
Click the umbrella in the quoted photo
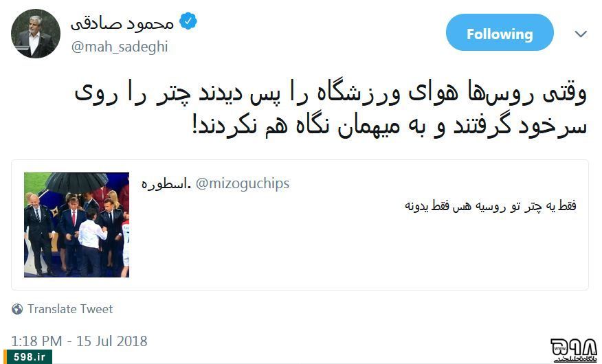click(x=77, y=183)
